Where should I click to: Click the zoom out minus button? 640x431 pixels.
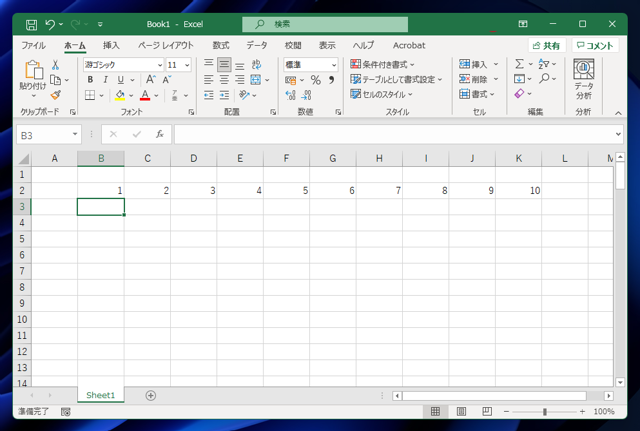pos(507,411)
